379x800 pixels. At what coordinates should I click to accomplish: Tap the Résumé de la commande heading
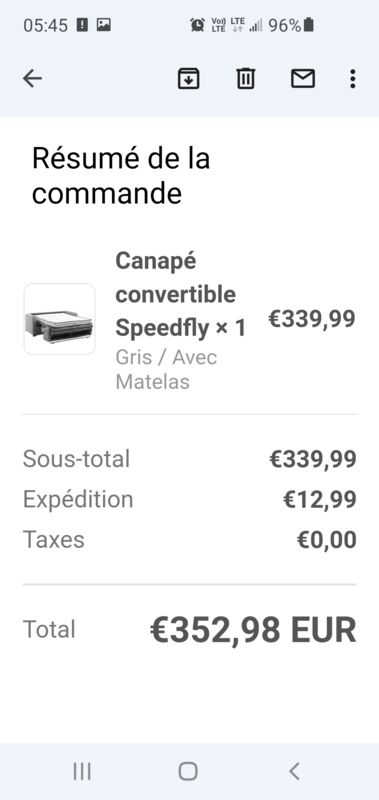[121, 176]
